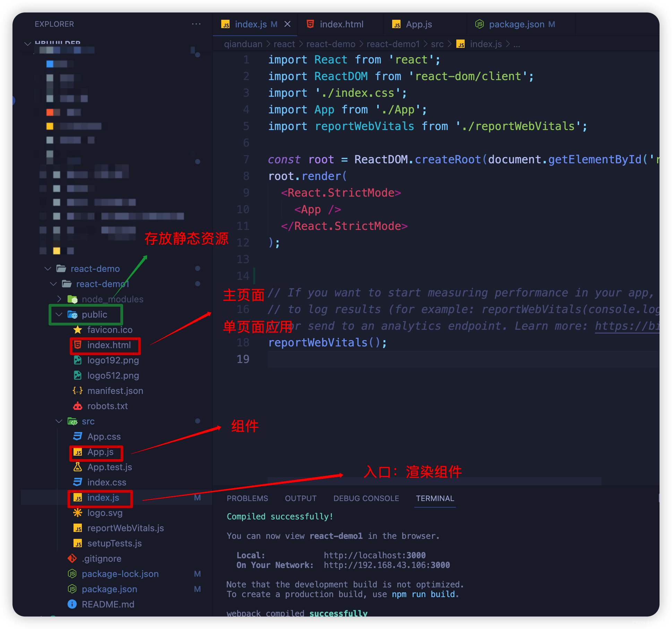Click the setupTests.js JS icon
The width and height of the screenshot is (672, 629).
click(x=78, y=543)
